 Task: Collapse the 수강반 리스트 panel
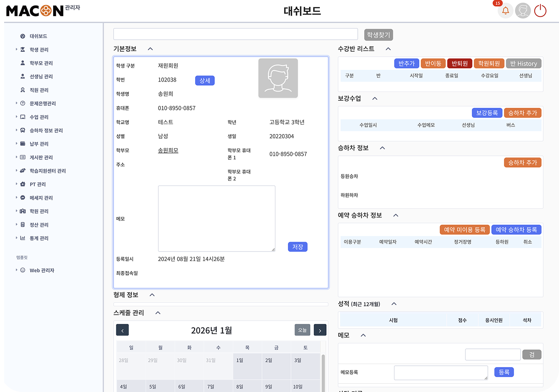[x=388, y=49]
